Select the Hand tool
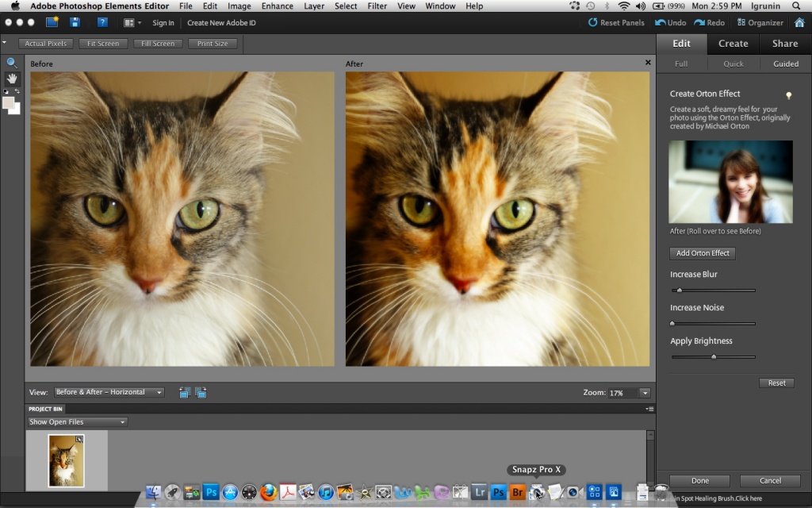The height and width of the screenshot is (508, 812). pyautogui.click(x=11, y=79)
